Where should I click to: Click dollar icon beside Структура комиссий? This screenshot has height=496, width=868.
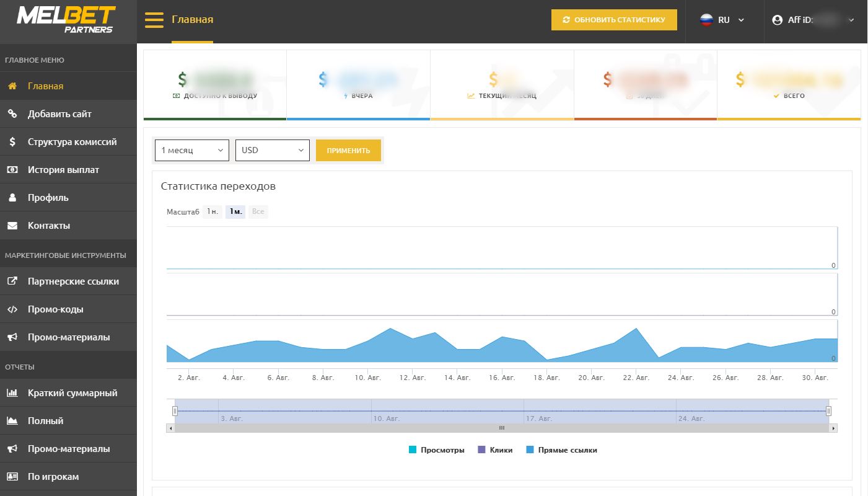click(x=12, y=142)
